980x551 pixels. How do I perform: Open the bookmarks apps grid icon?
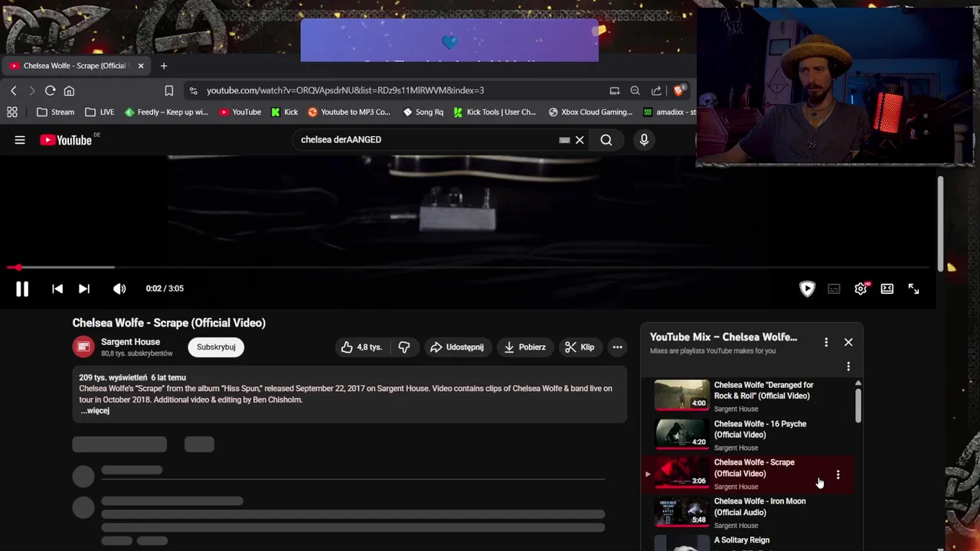12,112
